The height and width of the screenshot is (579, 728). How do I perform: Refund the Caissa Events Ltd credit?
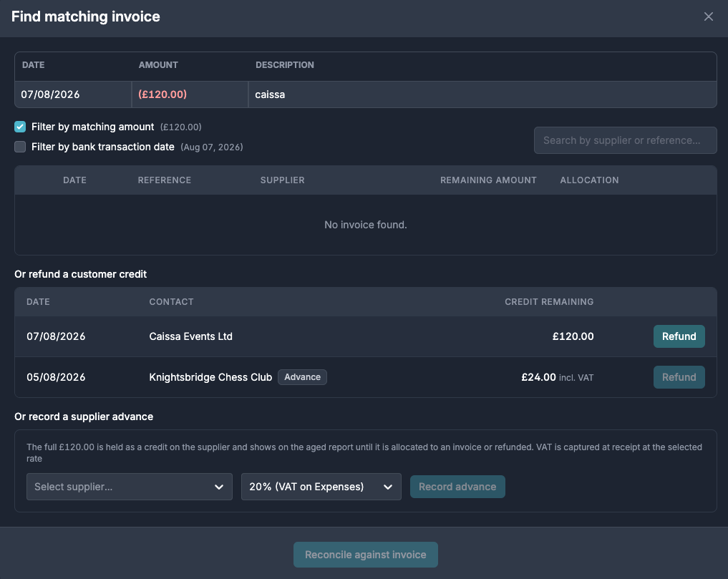tap(679, 336)
